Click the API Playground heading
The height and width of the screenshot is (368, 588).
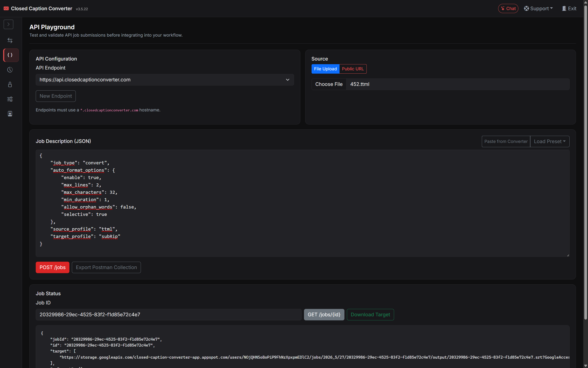[52, 27]
